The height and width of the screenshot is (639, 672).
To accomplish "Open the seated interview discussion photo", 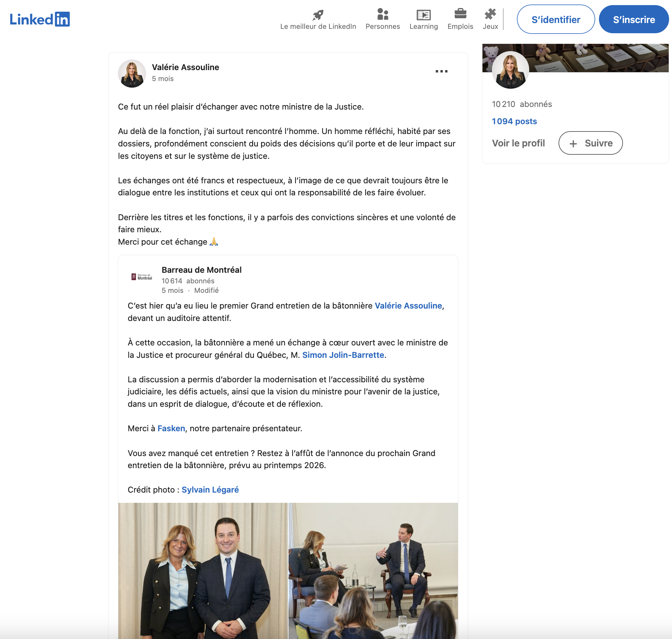I will [x=373, y=571].
